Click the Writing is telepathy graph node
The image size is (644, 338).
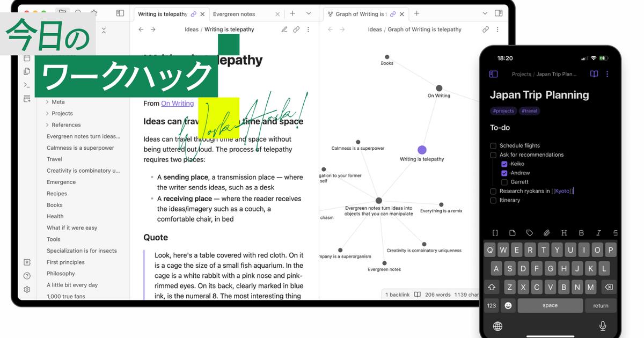(422, 150)
